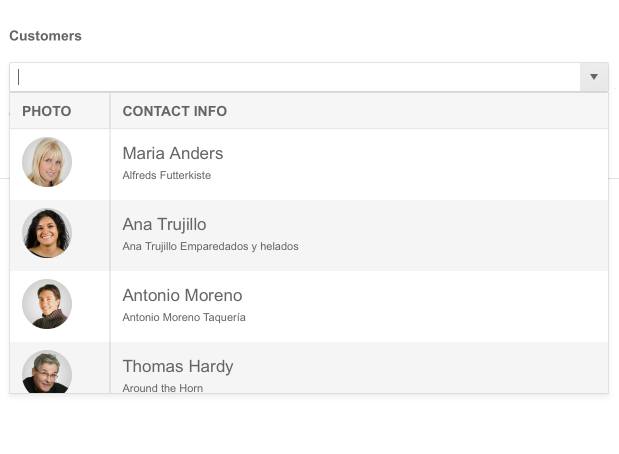
Task: Click the Antonio Moreno Taquería company text
Action: 183,317
